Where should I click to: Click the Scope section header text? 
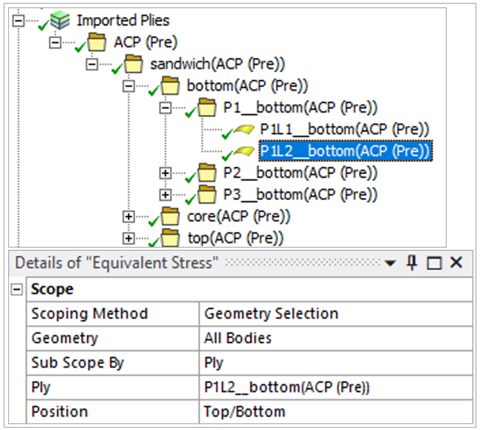click(x=52, y=289)
